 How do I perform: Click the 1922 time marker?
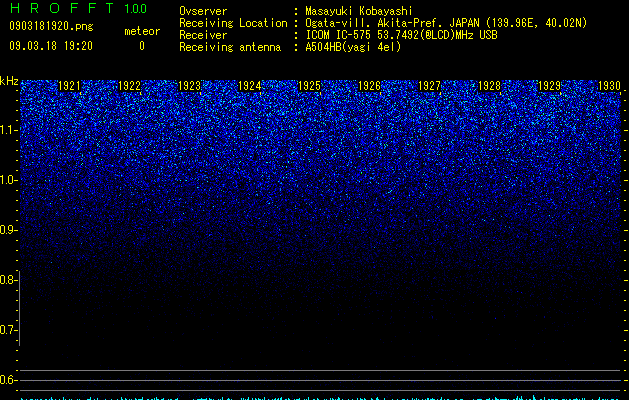(x=130, y=86)
